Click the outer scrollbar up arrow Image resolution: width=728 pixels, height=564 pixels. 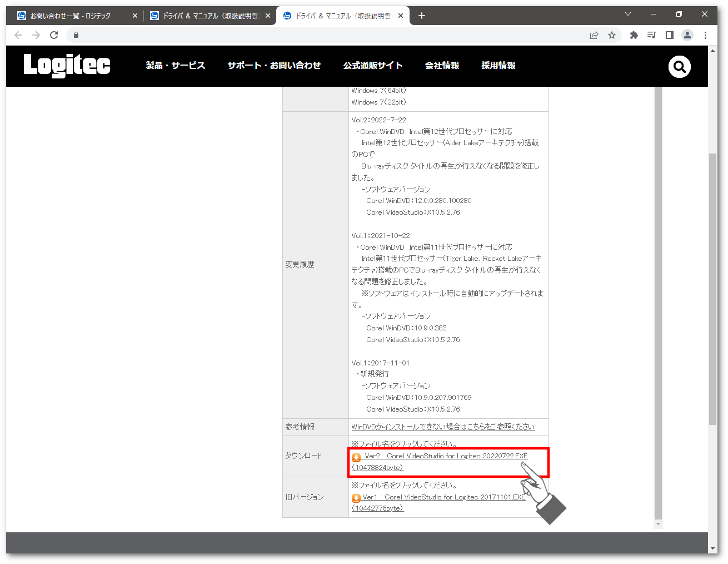click(712, 50)
